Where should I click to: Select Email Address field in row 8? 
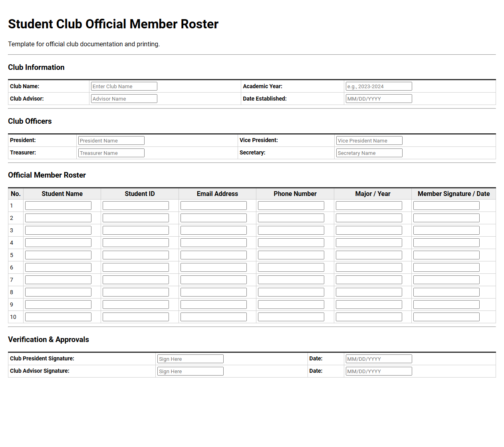[214, 292]
